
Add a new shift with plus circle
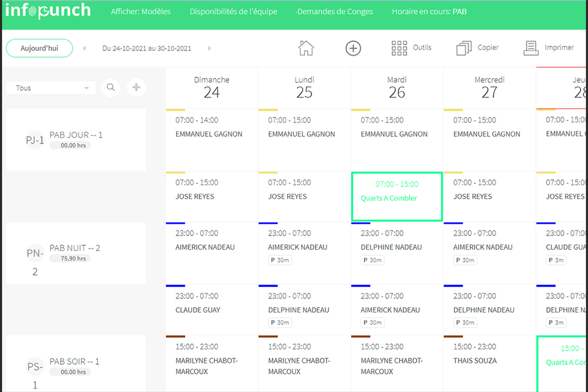coord(353,48)
